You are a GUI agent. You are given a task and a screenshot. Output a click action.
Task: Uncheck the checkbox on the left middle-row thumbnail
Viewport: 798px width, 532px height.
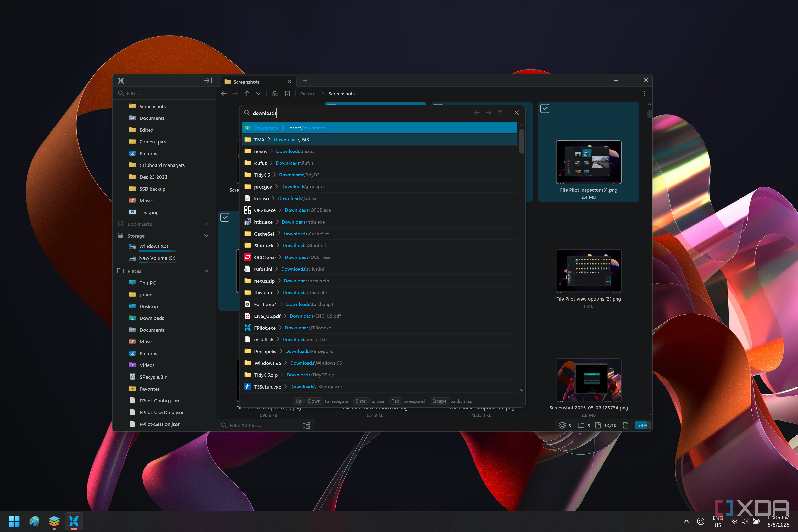tap(225, 217)
